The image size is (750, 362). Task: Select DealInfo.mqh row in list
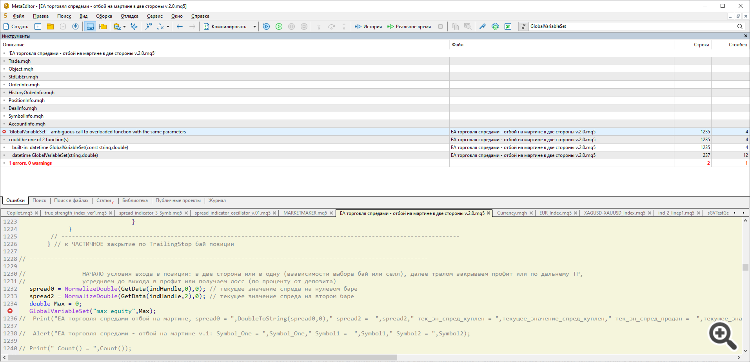375,108
